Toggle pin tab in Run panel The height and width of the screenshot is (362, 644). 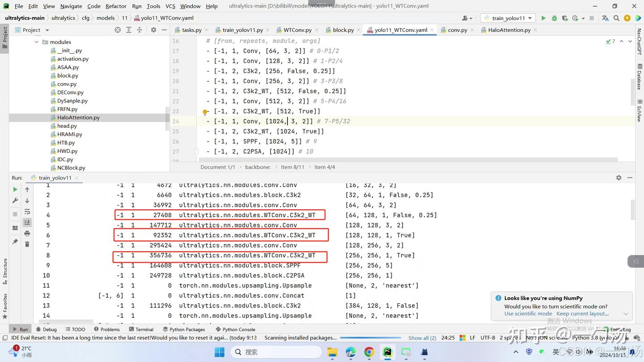pos(15,242)
